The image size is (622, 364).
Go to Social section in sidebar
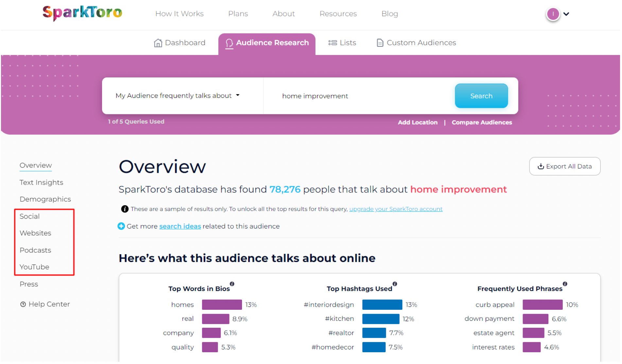tap(29, 217)
